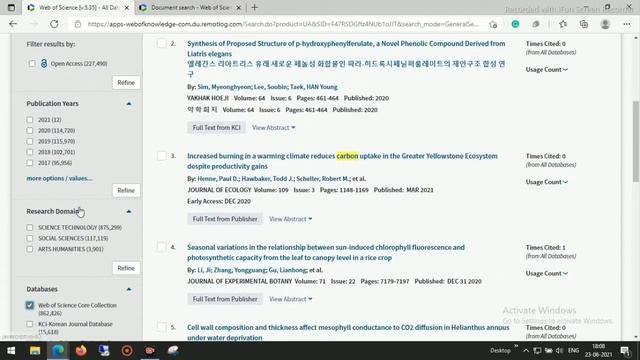Expand Usage Count for result 3

click(547, 182)
